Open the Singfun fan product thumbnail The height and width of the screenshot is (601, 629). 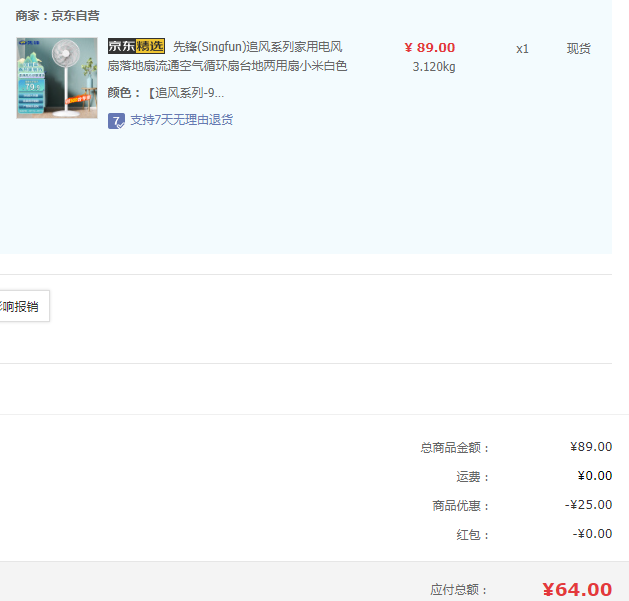(x=57, y=78)
